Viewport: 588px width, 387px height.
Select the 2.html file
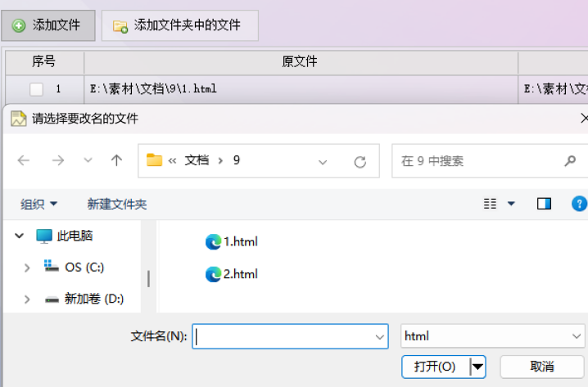pyautogui.click(x=232, y=274)
